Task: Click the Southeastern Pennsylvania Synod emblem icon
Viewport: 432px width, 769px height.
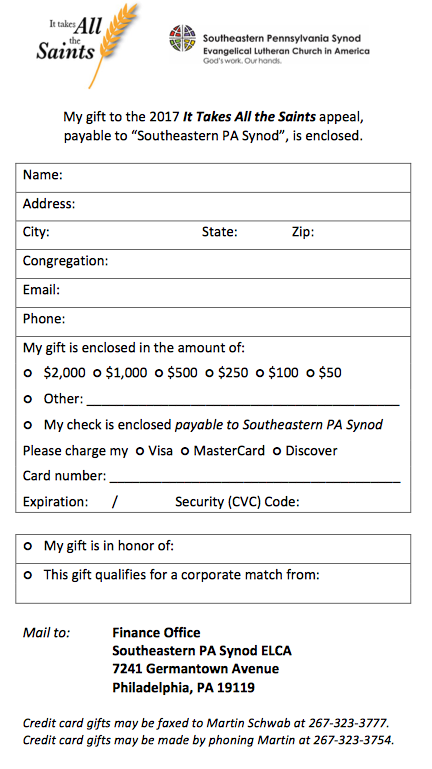Action: pyautogui.click(x=182, y=39)
